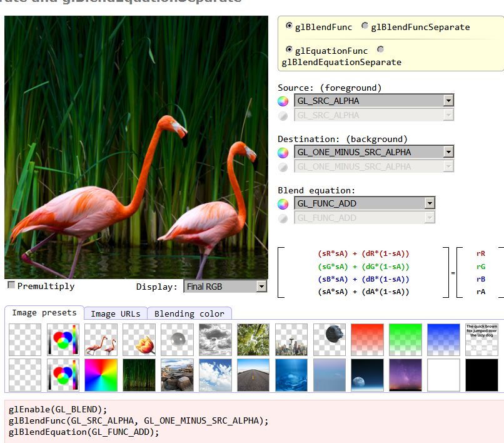Open the Blend equation GL_FUNC_ADD dropdown
Image resolution: width=504 pixels, height=443 pixels.
point(365,203)
